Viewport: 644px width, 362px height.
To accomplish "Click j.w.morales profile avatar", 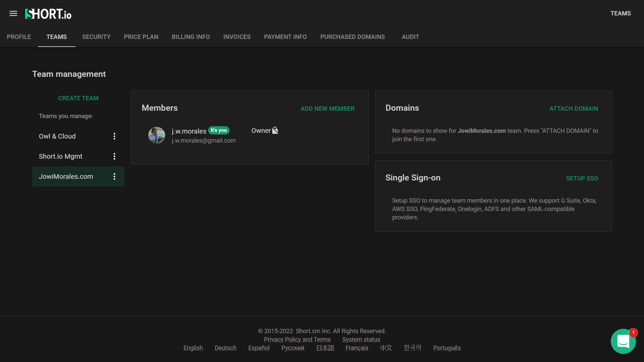I will click(157, 135).
